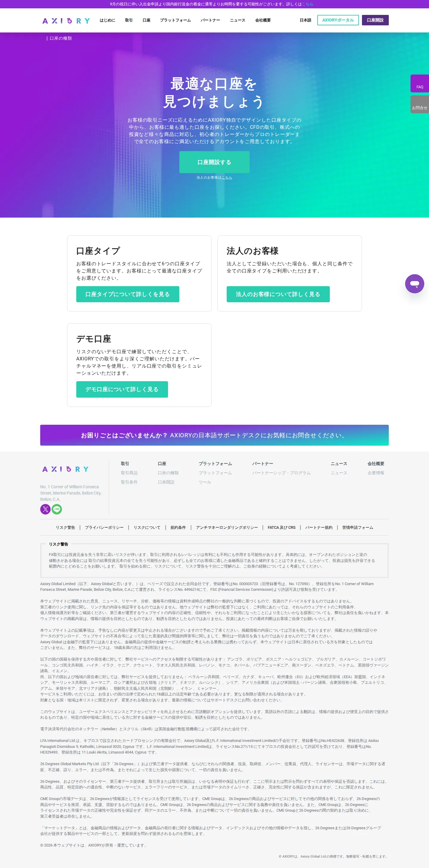Follow the こちら link under hero button
Screen dimensions: 429x868
227,178
